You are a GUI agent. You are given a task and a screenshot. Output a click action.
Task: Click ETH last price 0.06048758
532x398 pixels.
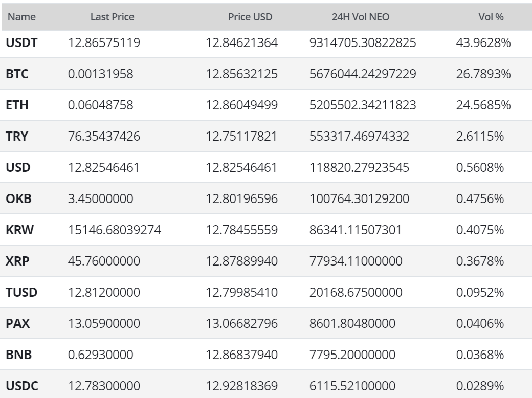(x=101, y=105)
